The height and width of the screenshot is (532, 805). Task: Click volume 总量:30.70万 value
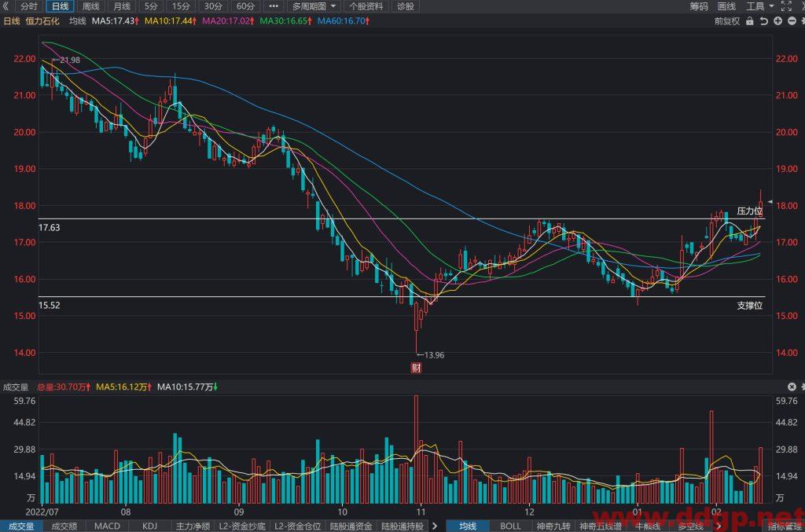click(64, 387)
